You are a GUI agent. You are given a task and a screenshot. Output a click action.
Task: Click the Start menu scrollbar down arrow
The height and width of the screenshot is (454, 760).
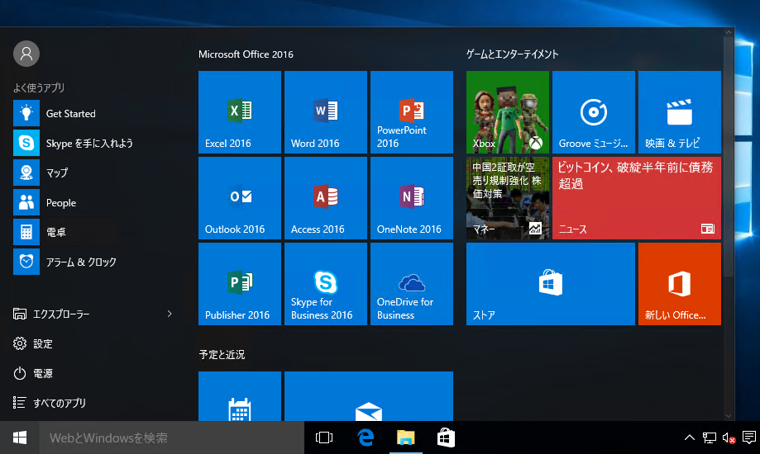coord(728,416)
